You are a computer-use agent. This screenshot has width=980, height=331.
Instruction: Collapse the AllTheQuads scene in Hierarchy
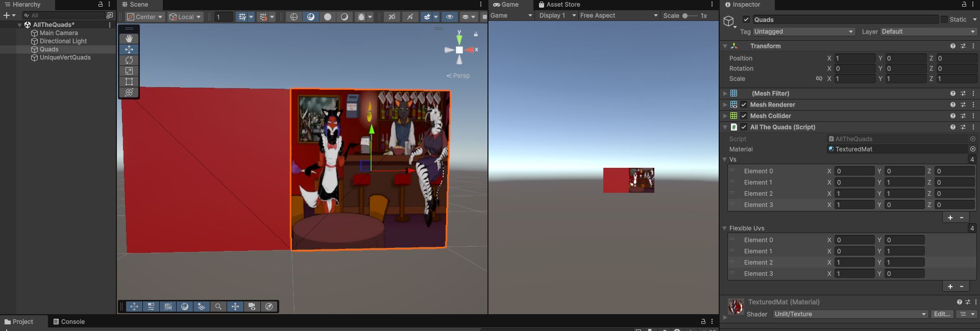(x=20, y=24)
